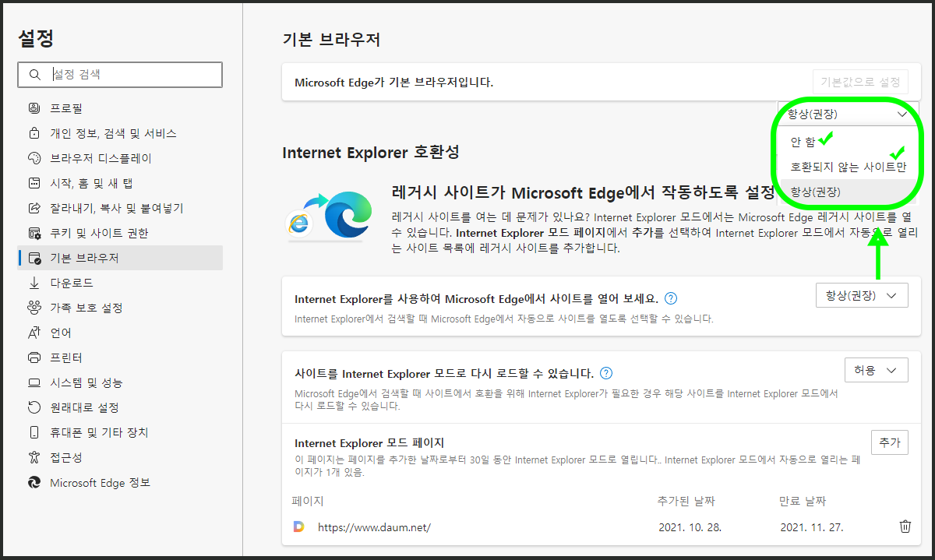The height and width of the screenshot is (560, 935).
Task: Click the added date 2021. 10. 28.
Action: point(690,527)
